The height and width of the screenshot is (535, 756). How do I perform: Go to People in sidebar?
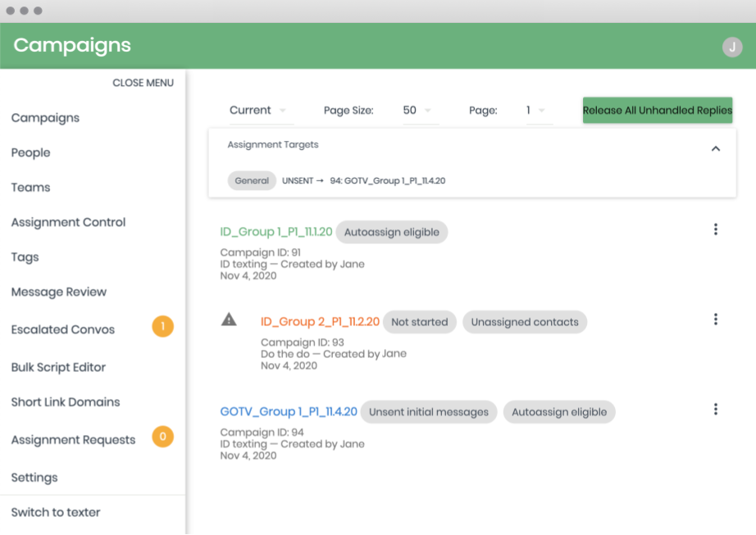[30, 153]
